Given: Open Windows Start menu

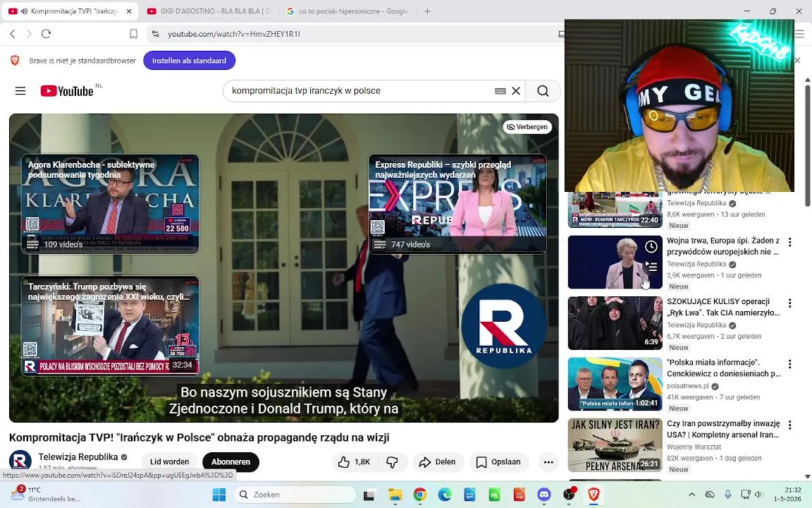Looking at the screenshot, I should pos(219,495).
